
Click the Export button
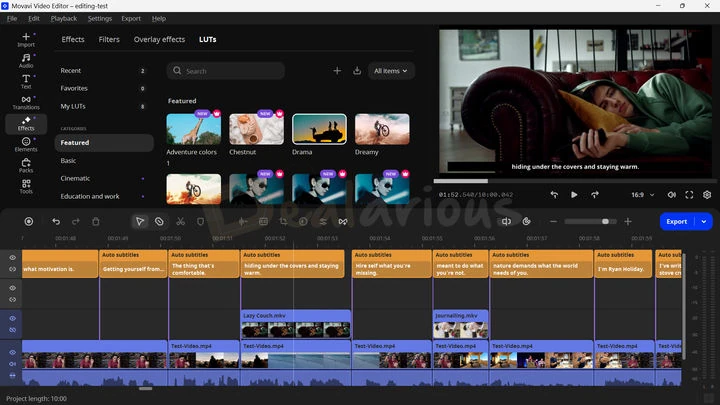click(x=677, y=221)
